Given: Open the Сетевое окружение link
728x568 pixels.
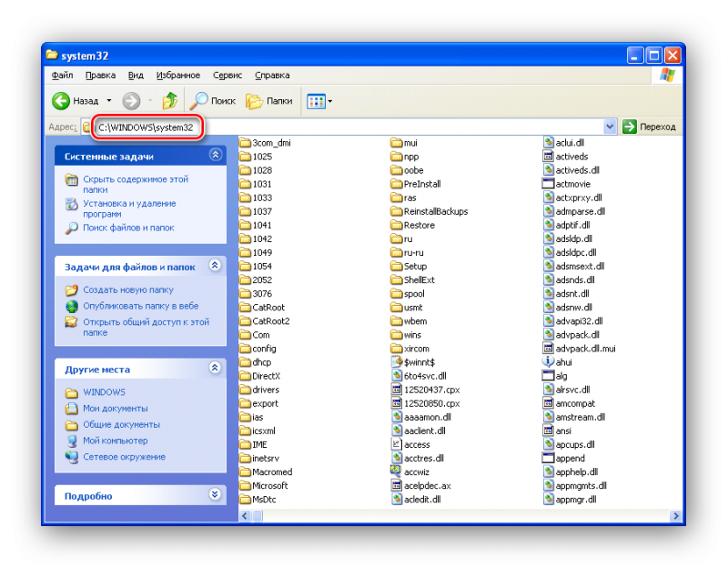Looking at the screenshot, I should pos(124,457).
